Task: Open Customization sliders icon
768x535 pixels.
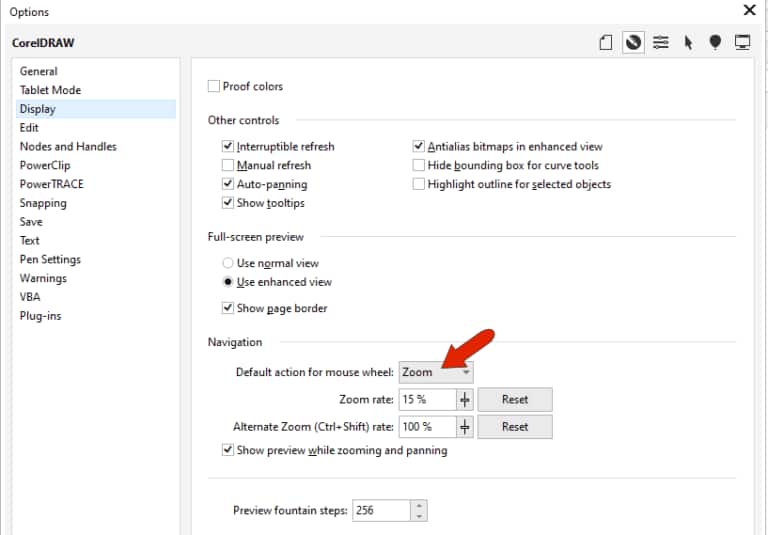Action: (x=660, y=42)
